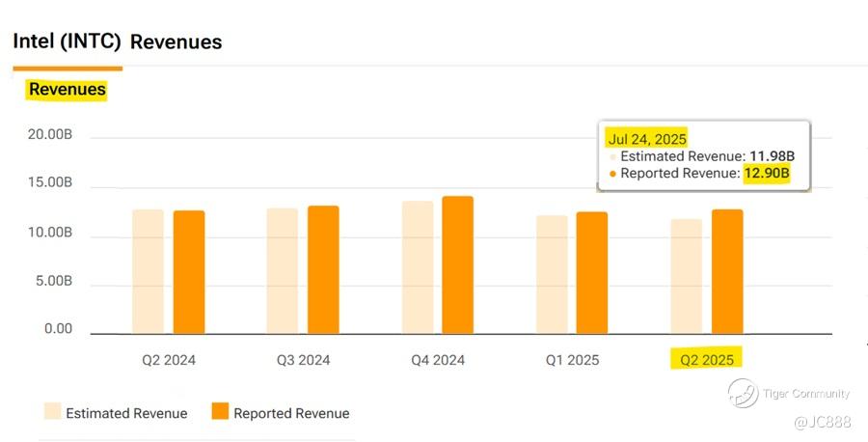The height and width of the screenshot is (442, 868).
Task: Select the Q2 2025 reported revenue bar
Action: (x=727, y=271)
